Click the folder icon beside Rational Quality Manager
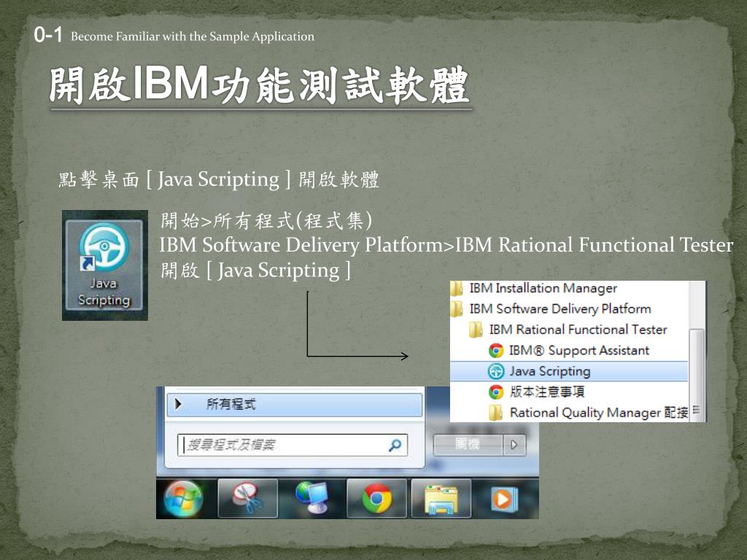747x560 pixels. [496, 413]
